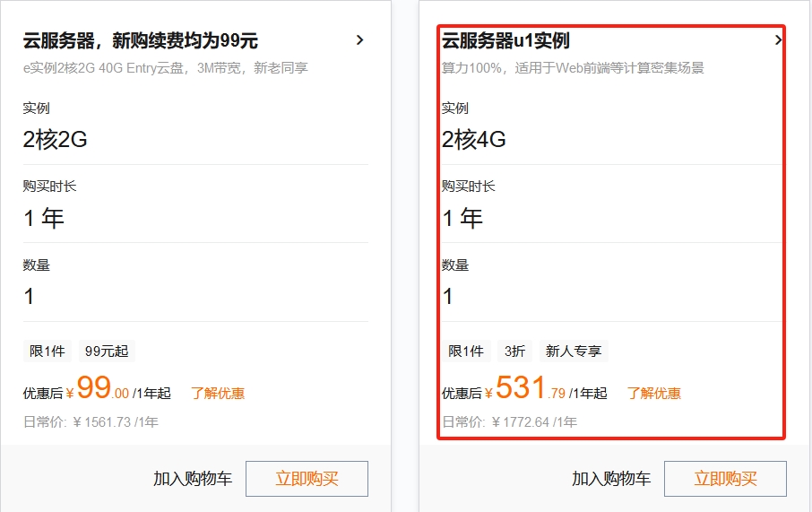Select the 2核2G instance value

[x=55, y=139]
